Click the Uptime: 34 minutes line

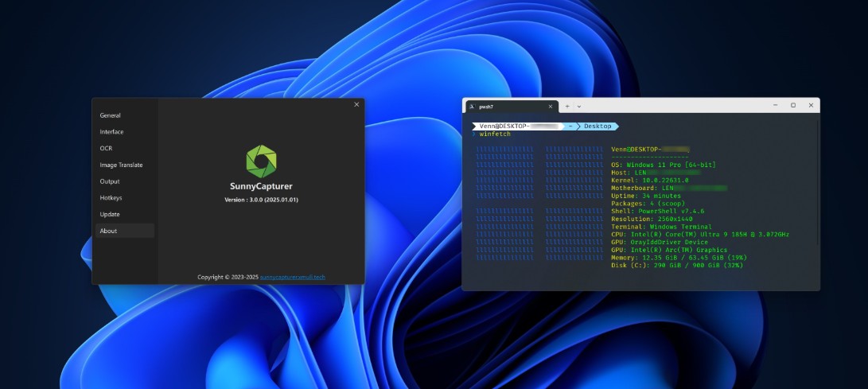click(646, 196)
